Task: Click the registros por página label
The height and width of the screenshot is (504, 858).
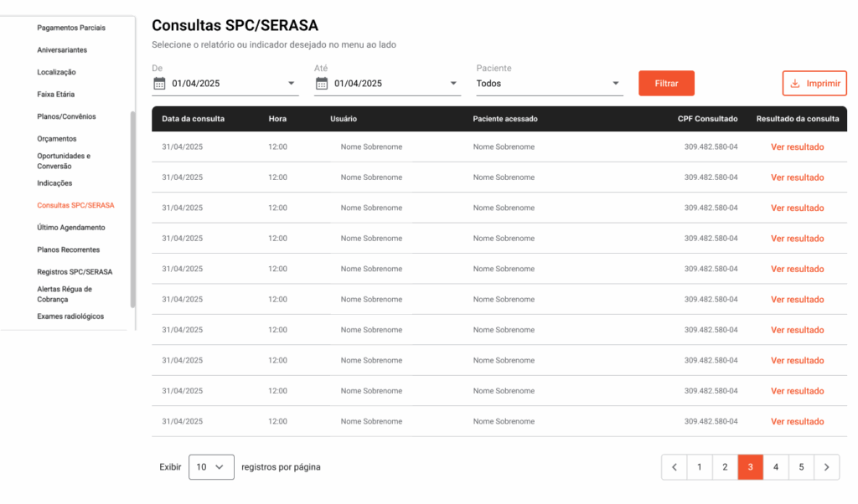Action: coord(281,467)
